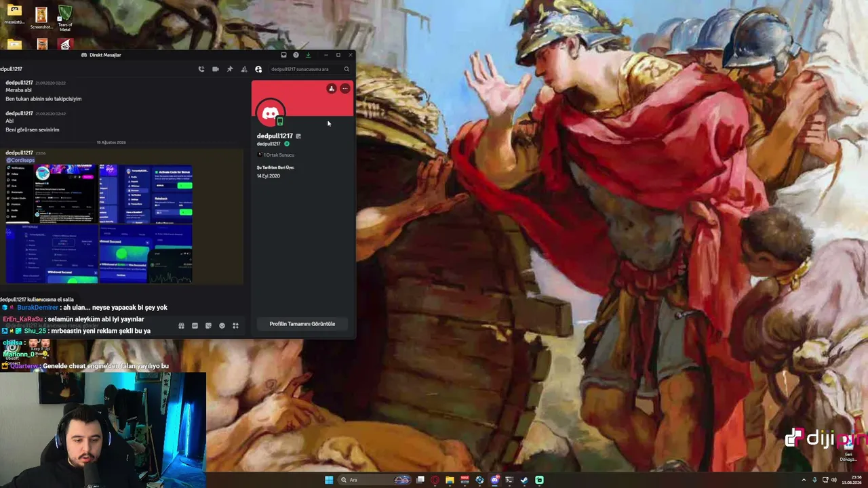This screenshot has width=868, height=488.
Task: Click the dedpull1217 server search field
Action: (310, 69)
